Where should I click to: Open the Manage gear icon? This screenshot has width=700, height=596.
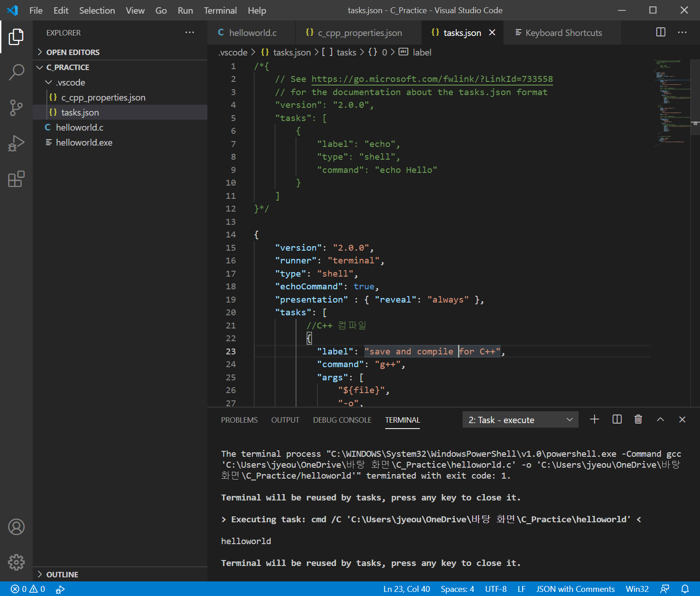[16, 562]
